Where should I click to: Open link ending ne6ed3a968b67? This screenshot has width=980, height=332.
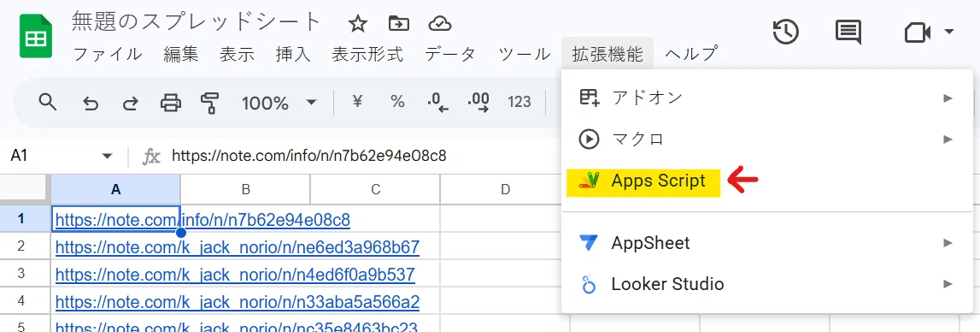pyautogui.click(x=238, y=247)
